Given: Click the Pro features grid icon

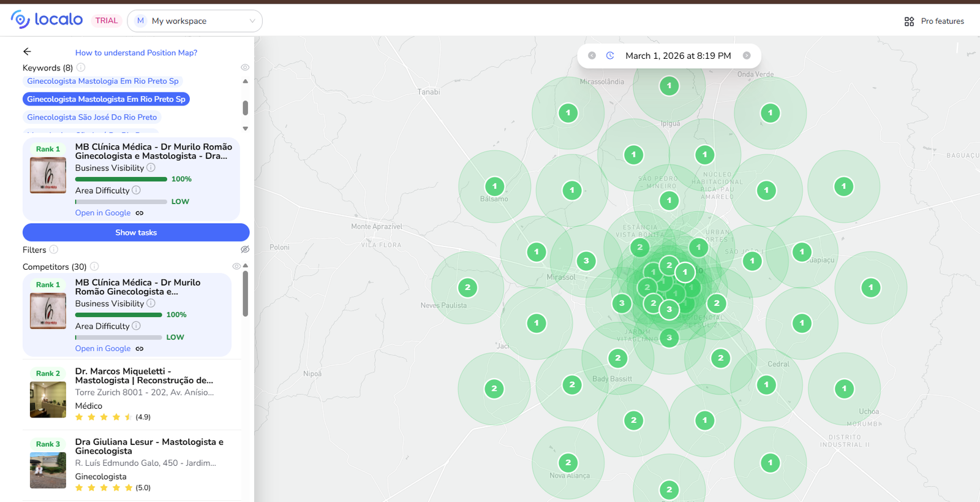Looking at the screenshot, I should (909, 21).
